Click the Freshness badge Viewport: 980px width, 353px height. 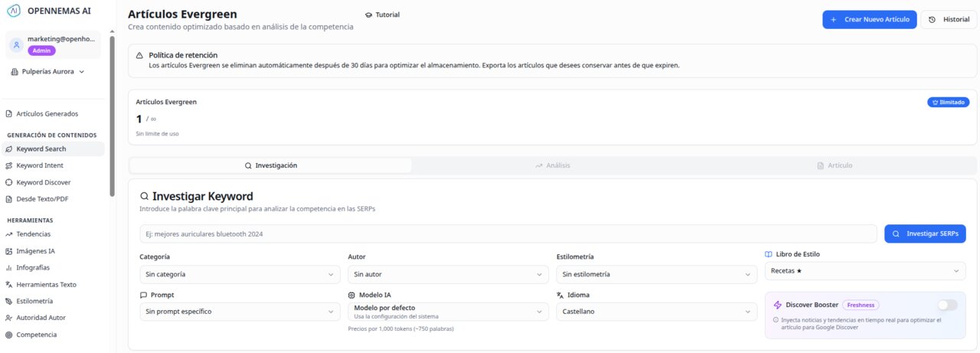[861, 305]
